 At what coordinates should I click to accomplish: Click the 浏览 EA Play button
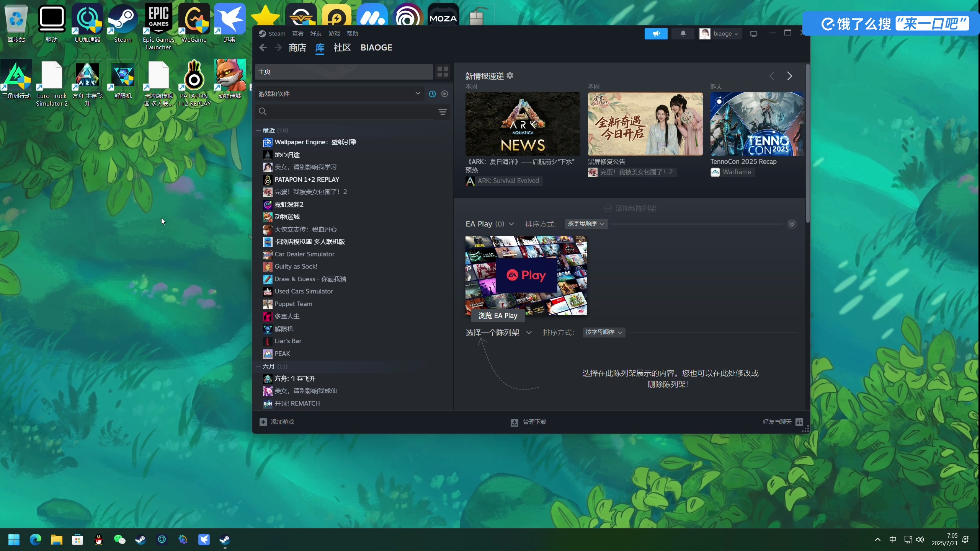pyautogui.click(x=498, y=316)
